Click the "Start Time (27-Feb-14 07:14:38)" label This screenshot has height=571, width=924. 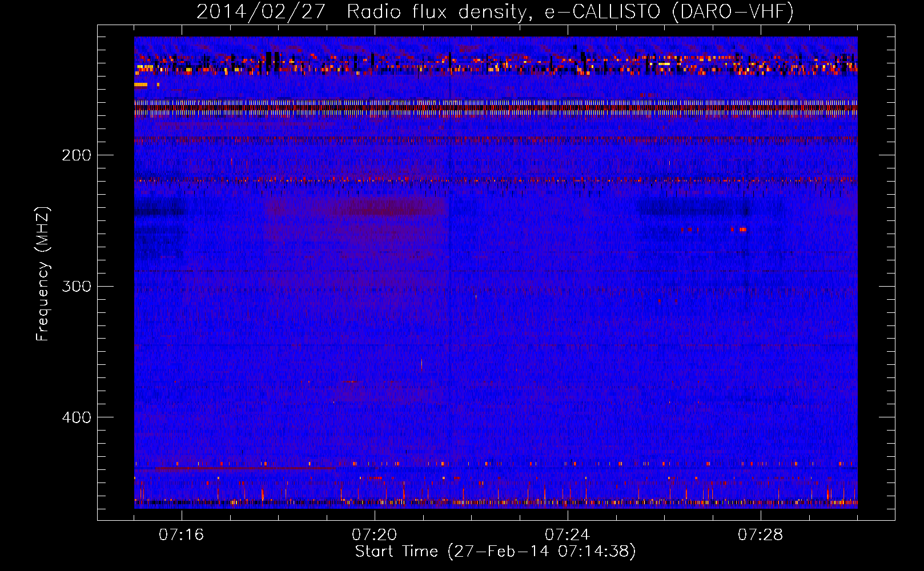495,552
